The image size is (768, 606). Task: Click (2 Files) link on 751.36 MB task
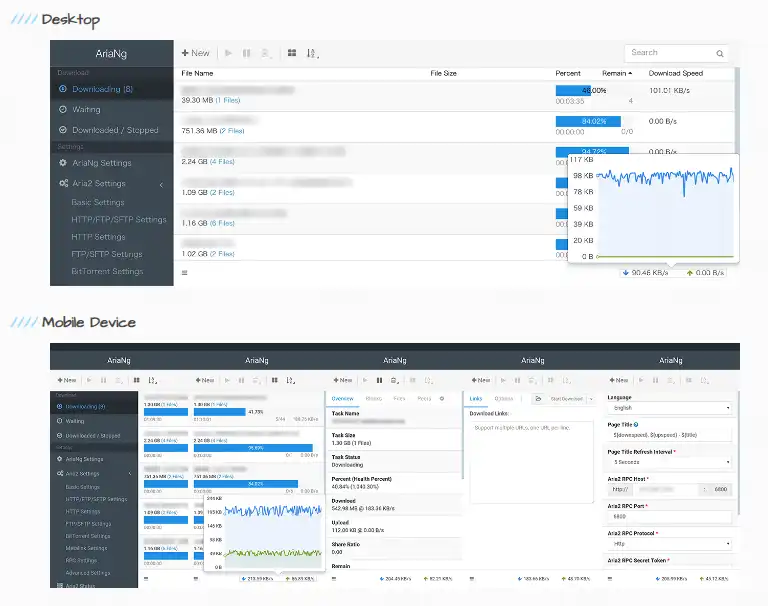coord(232,131)
